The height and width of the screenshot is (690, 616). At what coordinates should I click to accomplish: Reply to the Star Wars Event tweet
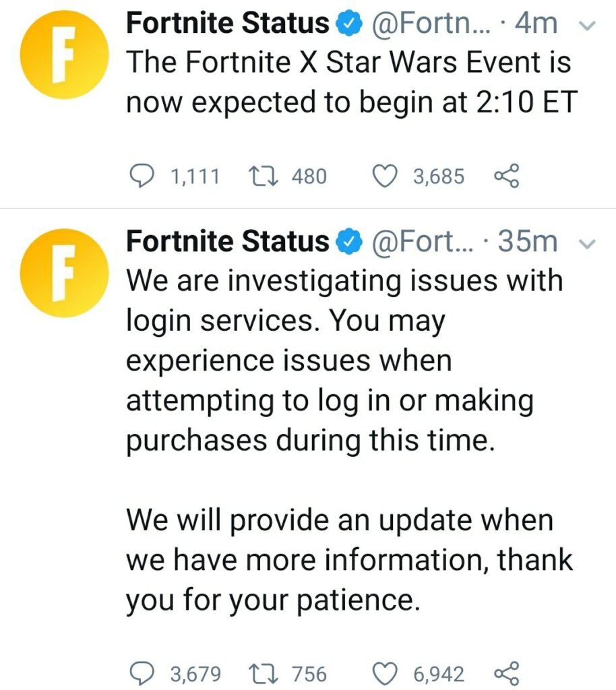click(143, 177)
